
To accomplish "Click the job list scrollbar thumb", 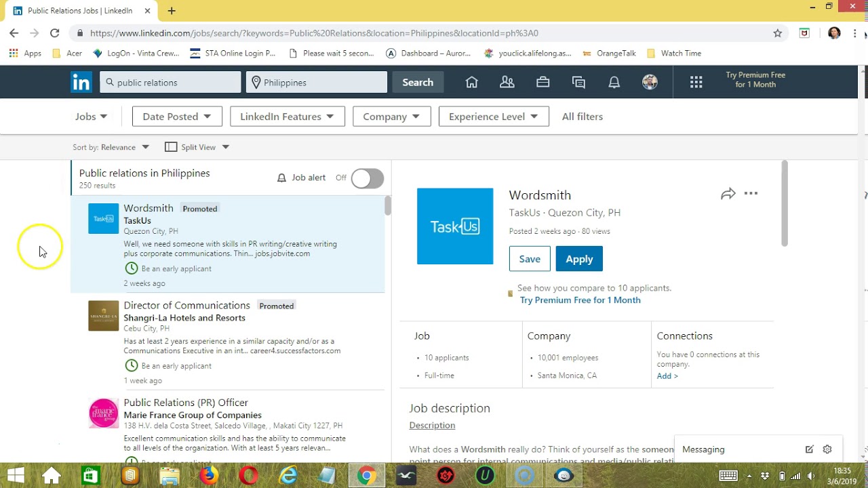I will [388, 205].
